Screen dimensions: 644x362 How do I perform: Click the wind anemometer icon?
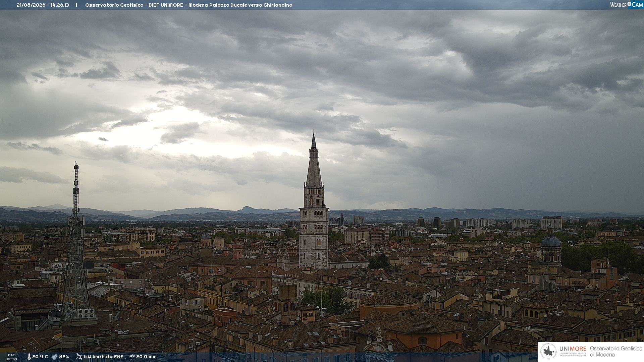79,357
